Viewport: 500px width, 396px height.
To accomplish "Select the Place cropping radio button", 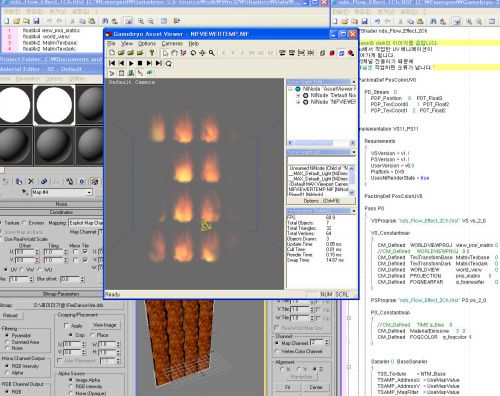I will click(x=92, y=335).
